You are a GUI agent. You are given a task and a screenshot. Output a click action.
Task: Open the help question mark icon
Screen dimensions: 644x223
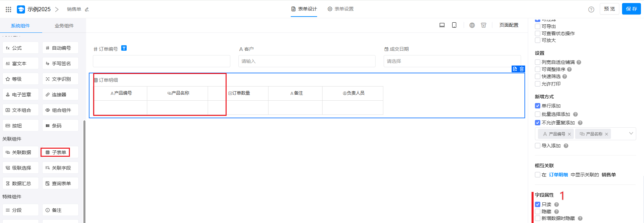point(591,9)
